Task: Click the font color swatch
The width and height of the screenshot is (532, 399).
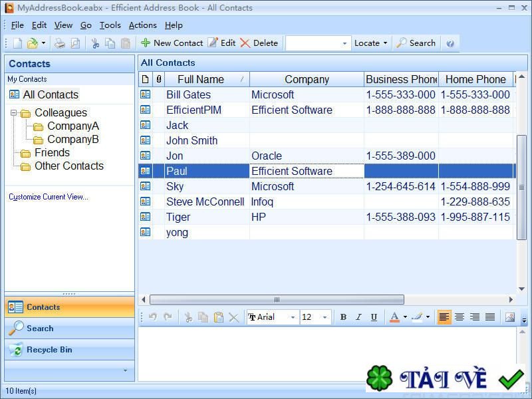Action: pos(394,317)
